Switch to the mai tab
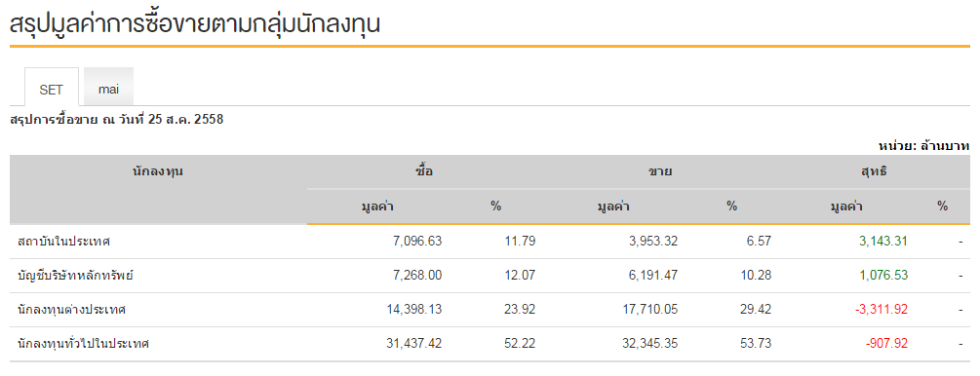980x376 pixels. tap(108, 89)
